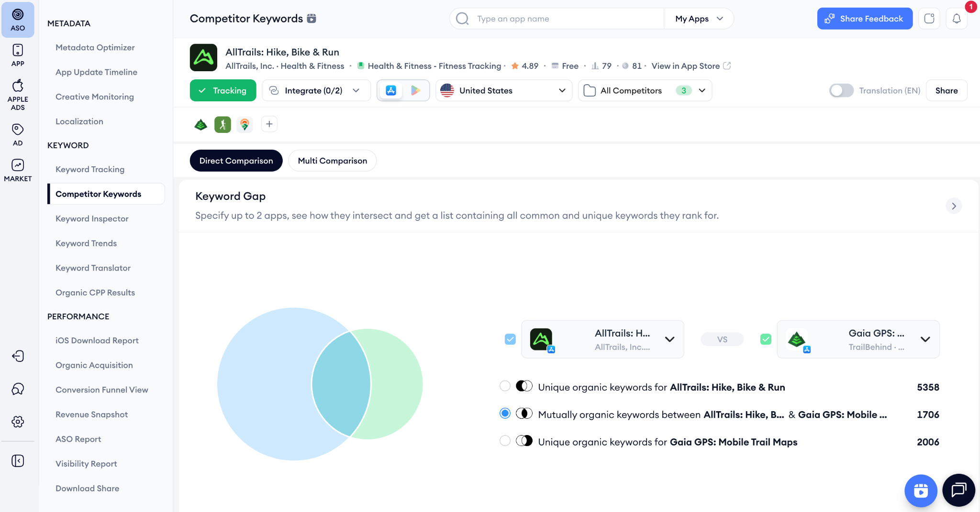
Task: Click the Gaia GPS competitor icon
Action: (200, 124)
